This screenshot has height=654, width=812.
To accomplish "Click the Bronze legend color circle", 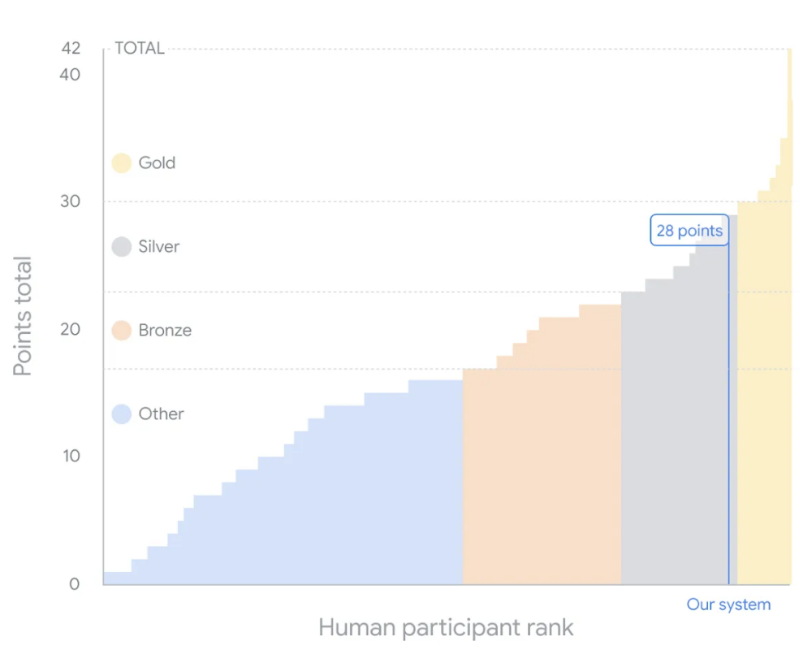I will click(x=121, y=330).
